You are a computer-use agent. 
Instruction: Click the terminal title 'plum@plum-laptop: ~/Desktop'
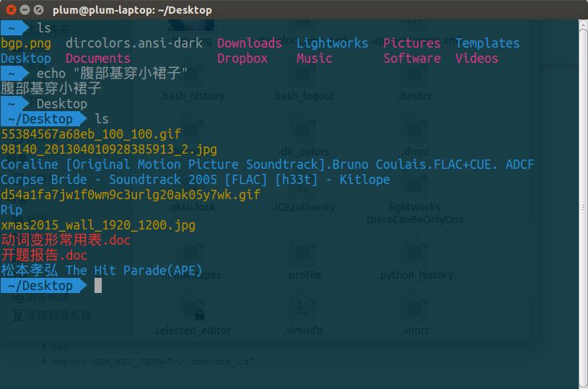point(132,10)
